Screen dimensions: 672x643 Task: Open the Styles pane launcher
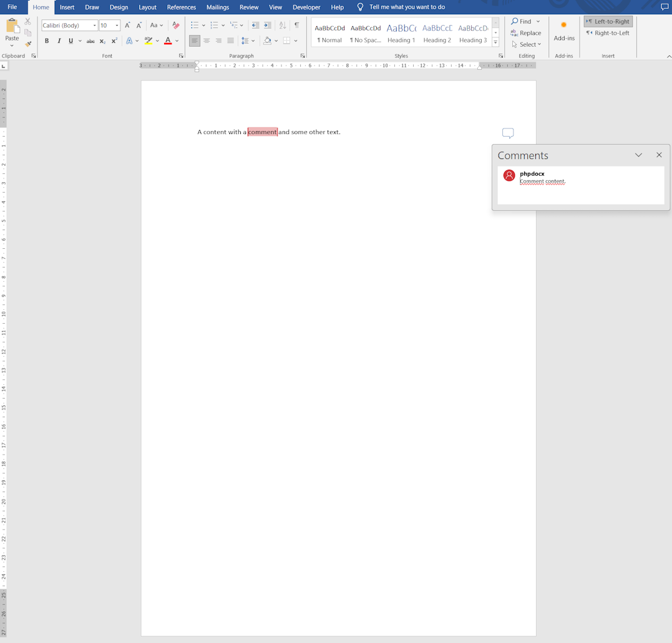500,56
